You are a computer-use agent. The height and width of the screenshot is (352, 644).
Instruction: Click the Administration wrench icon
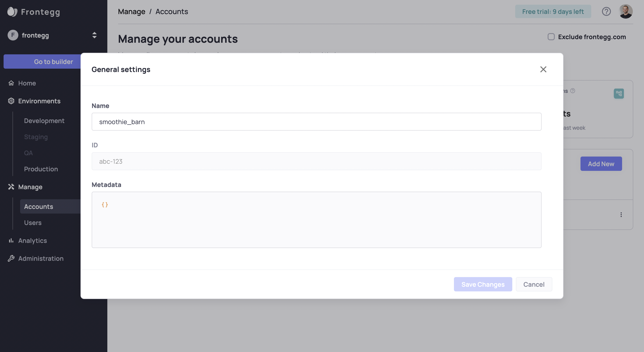point(11,258)
